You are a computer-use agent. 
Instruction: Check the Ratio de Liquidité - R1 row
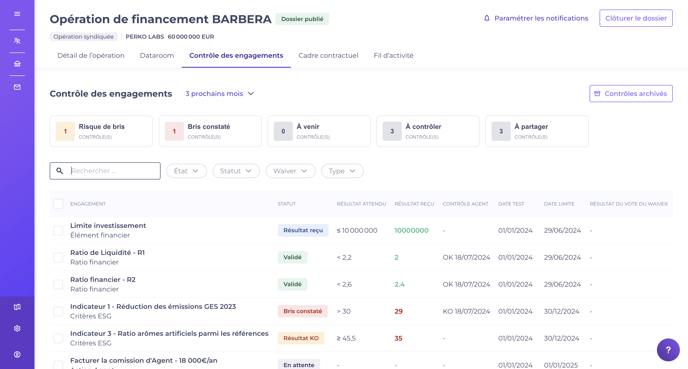coord(58,258)
